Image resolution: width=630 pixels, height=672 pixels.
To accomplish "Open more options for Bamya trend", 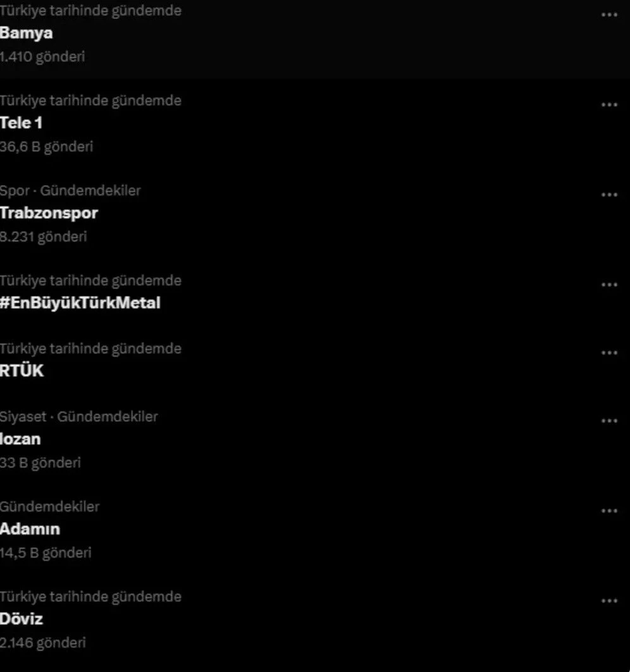I will (609, 15).
